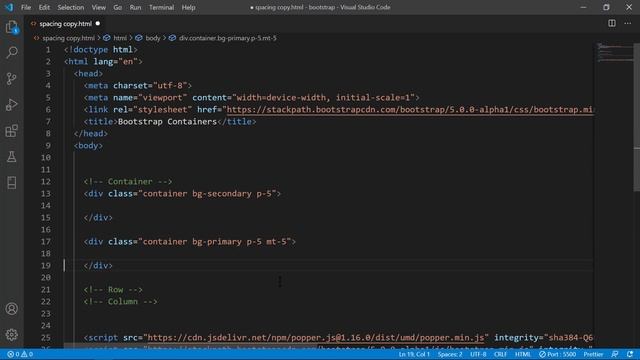This screenshot has height=360, width=640.
Task: Open the bootstrap CDN stylesheet link on line 6
Action: (x=409, y=109)
